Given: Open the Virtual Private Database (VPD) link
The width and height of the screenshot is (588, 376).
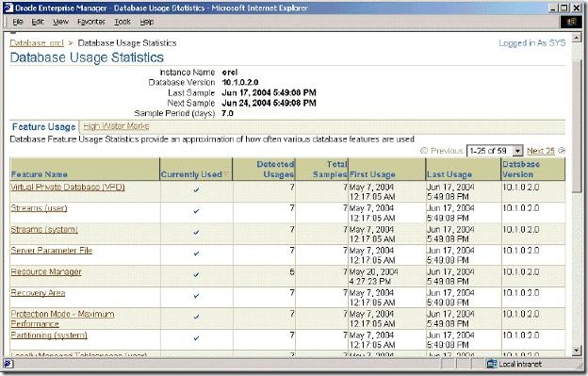Looking at the screenshot, I should (x=68, y=188).
